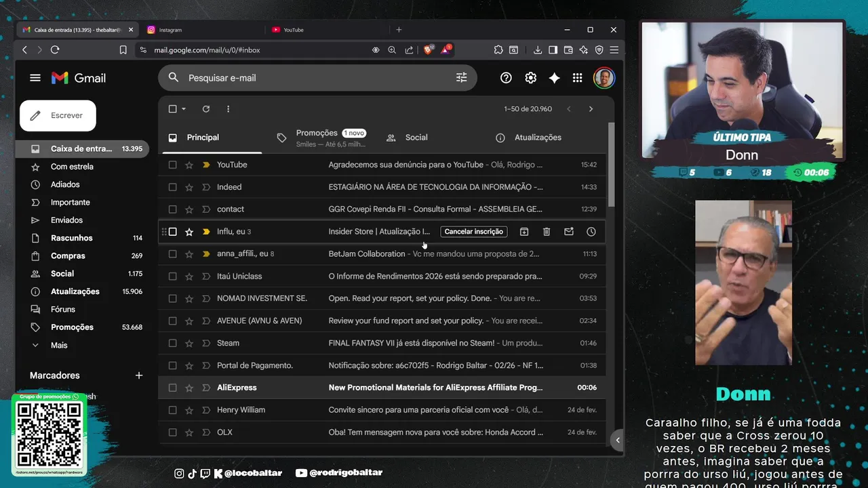
Task: Delete the Influ email with trash icon
Action: 547,232
